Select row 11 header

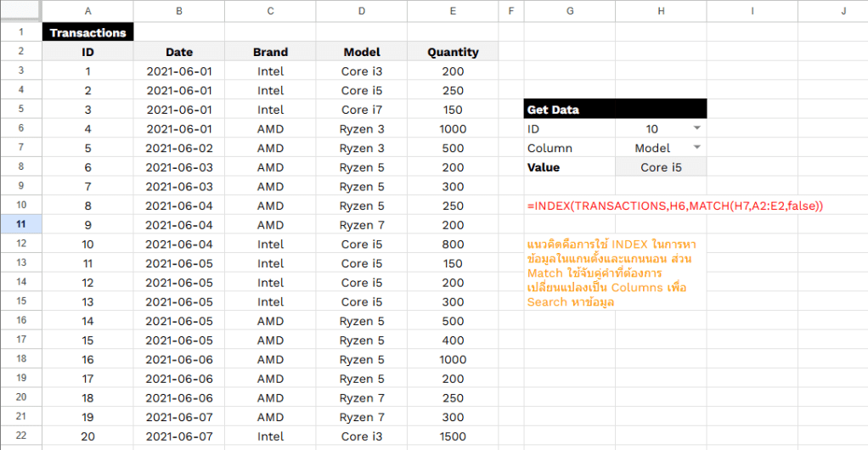(x=20, y=225)
